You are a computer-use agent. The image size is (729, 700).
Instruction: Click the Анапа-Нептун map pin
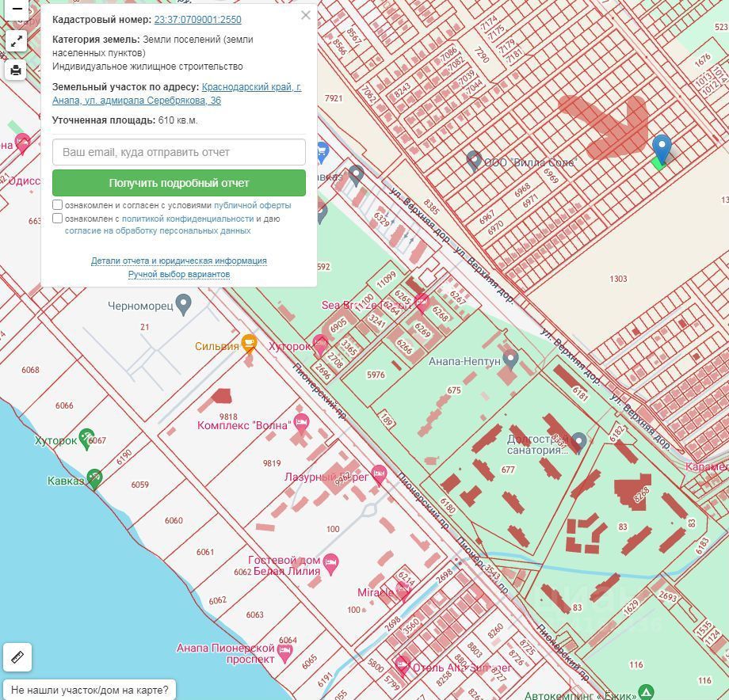click(x=511, y=360)
